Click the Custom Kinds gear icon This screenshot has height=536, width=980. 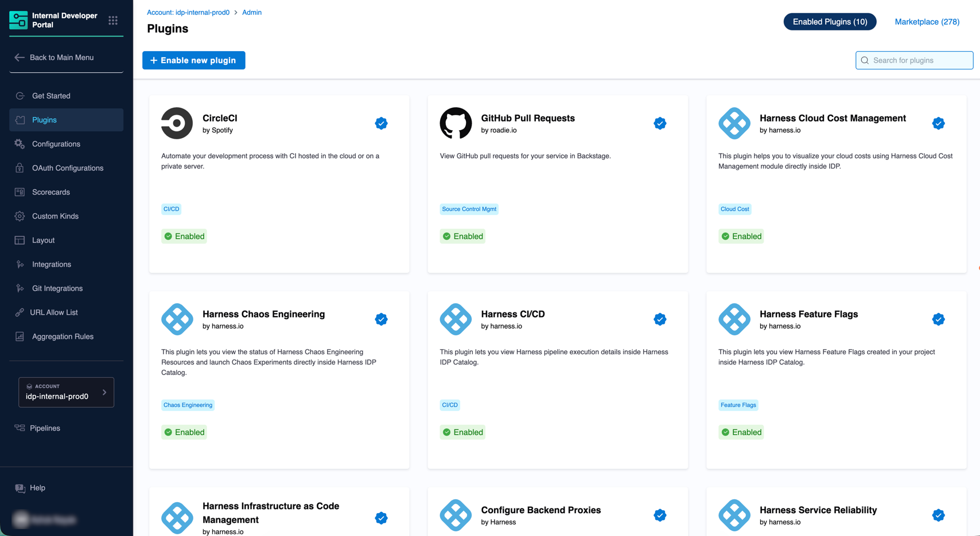coord(20,216)
